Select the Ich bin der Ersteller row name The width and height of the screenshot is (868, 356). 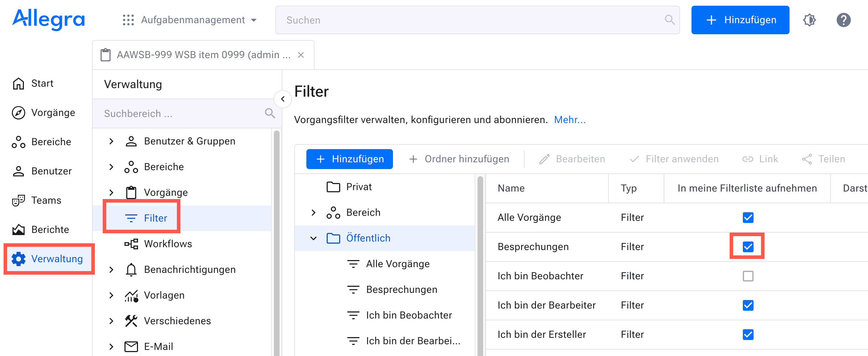click(x=542, y=335)
